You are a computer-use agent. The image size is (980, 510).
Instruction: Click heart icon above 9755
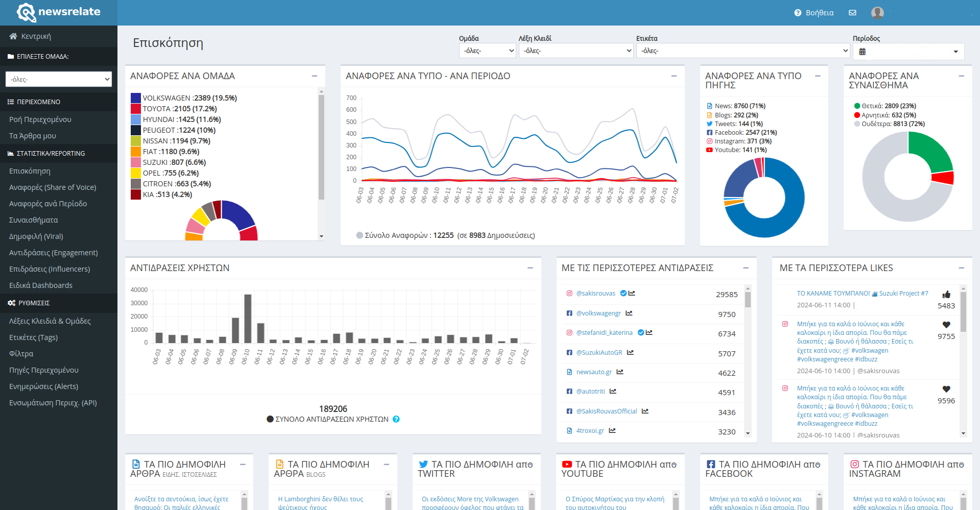pos(946,325)
